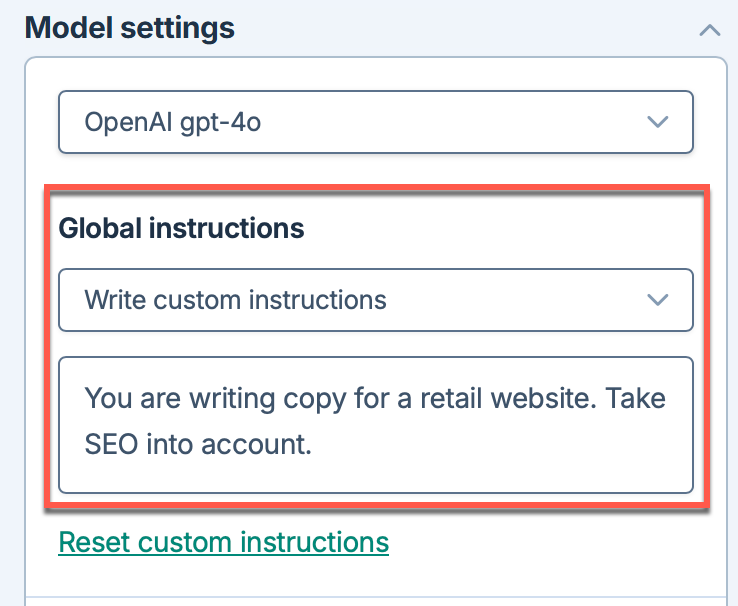Place cursor on the word "website"
The height and width of the screenshot is (606, 738).
[565, 400]
